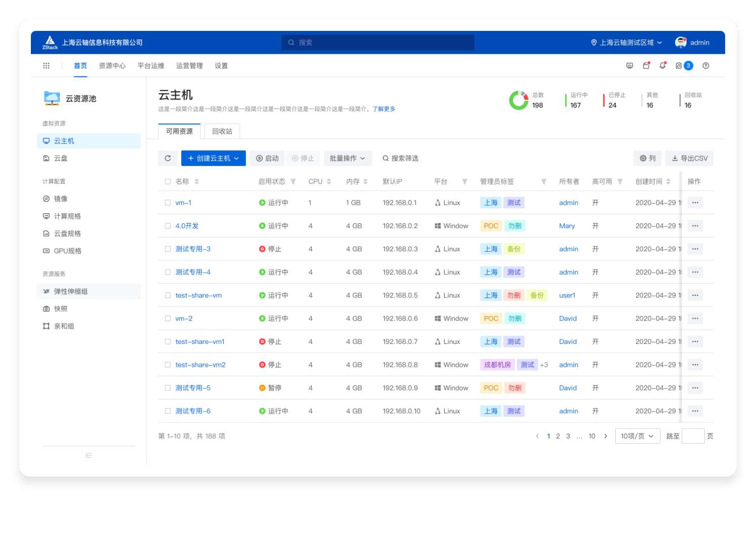Switch to the 回收站 tab
The height and width of the screenshot is (547, 756).
[222, 131]
